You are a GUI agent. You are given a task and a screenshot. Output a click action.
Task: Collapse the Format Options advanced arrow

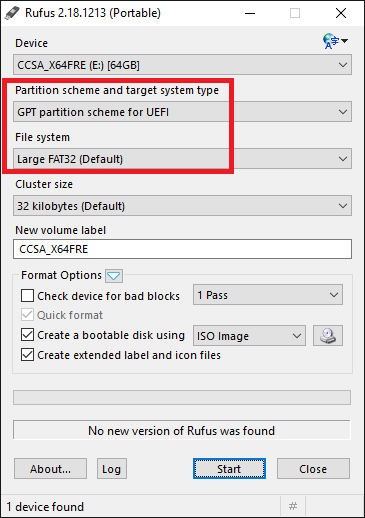(114, 276)
